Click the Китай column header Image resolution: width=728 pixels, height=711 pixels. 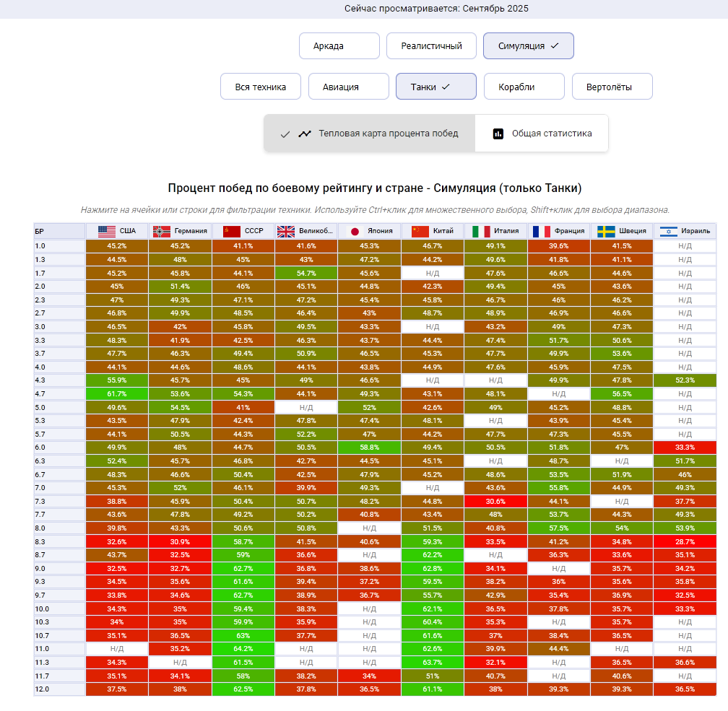coord(432,231)
